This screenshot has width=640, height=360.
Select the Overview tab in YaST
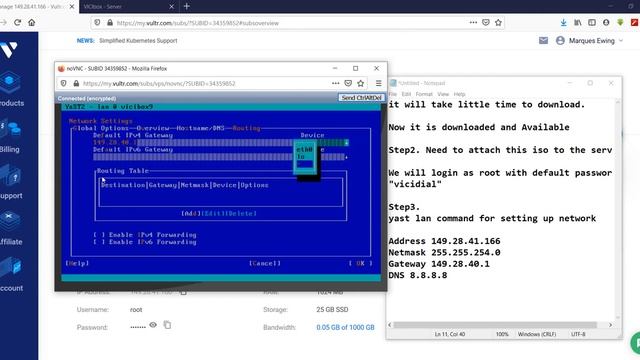(x=153, y=128)
